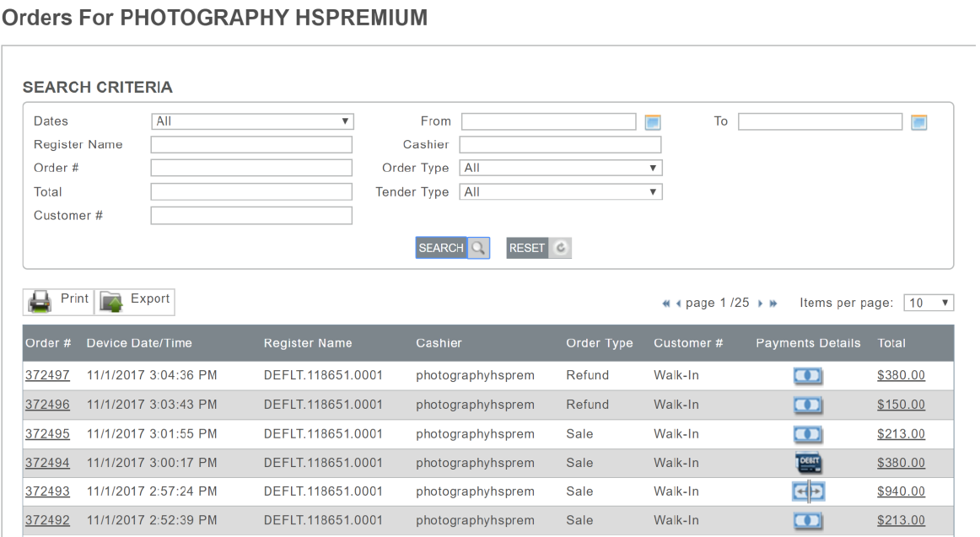Click the $940.00 total link

[x=901, y=491]
